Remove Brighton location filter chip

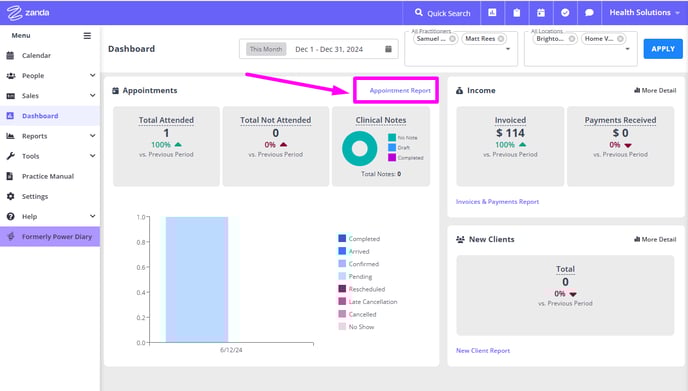click(572, 39)
